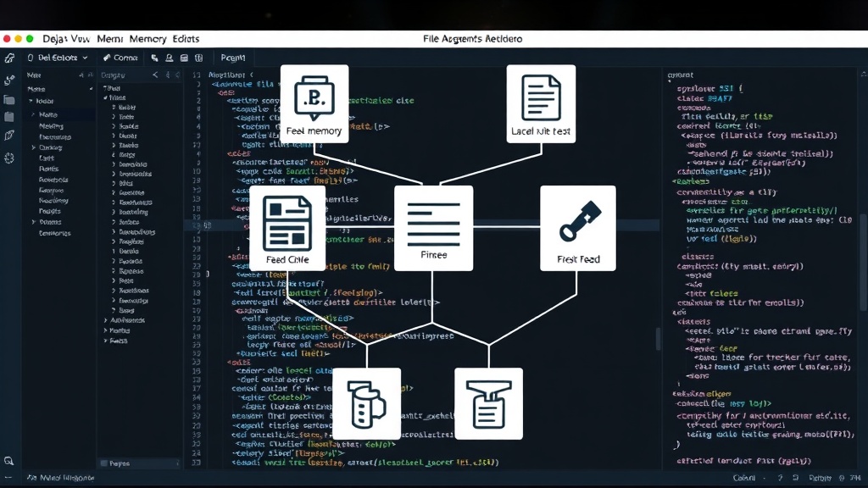Click Colaul in the status bar
Screen dimensions: 868x488
click(744, 478)
